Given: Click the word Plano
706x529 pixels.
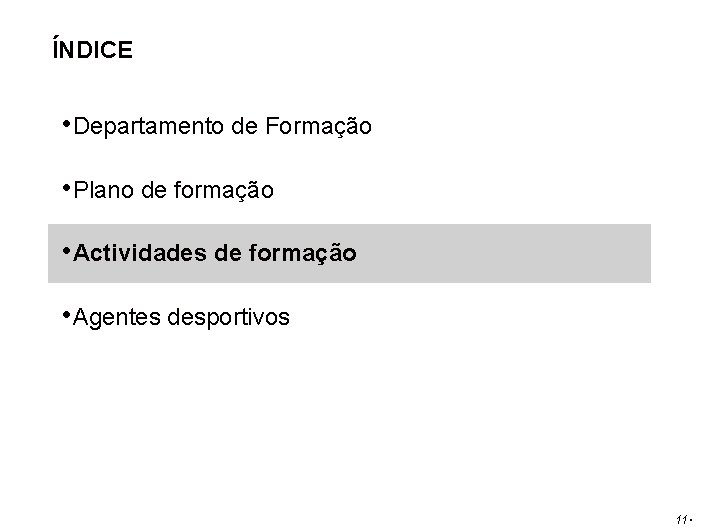Looking at the screenshot, I should tap(104, 190).
